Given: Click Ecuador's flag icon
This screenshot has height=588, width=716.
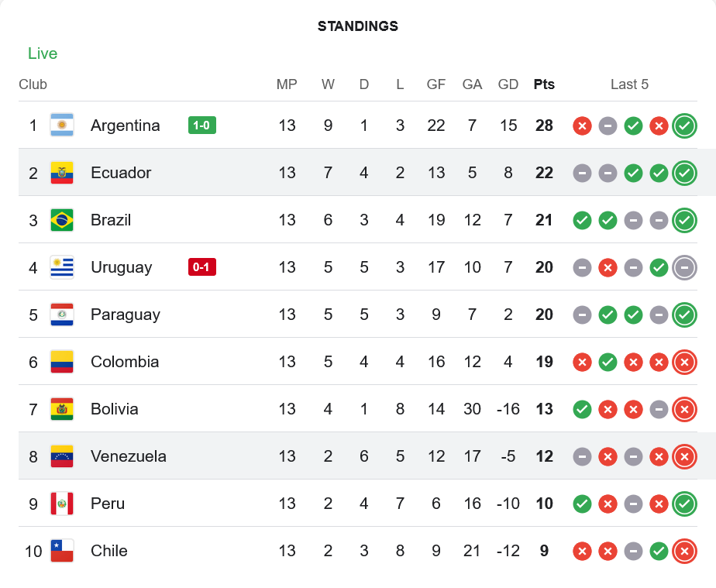Looking at the screenshot, I should pos(62,173).
